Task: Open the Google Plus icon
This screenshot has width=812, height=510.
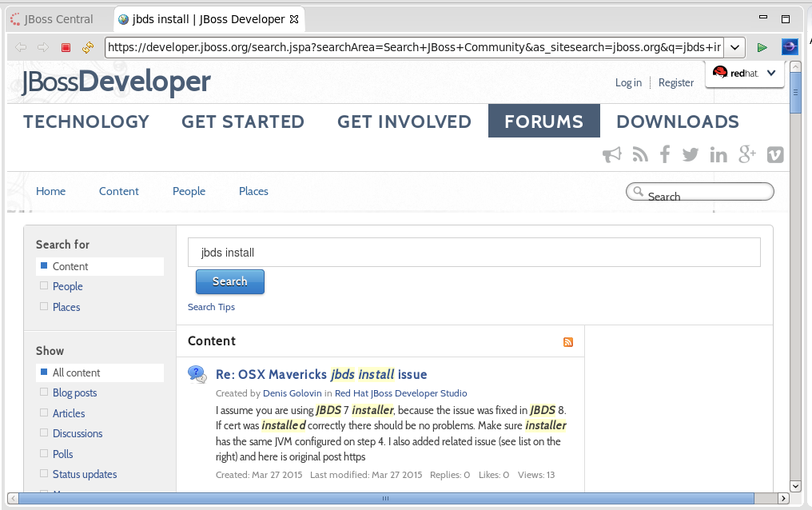Action: (x=746, y=154)
